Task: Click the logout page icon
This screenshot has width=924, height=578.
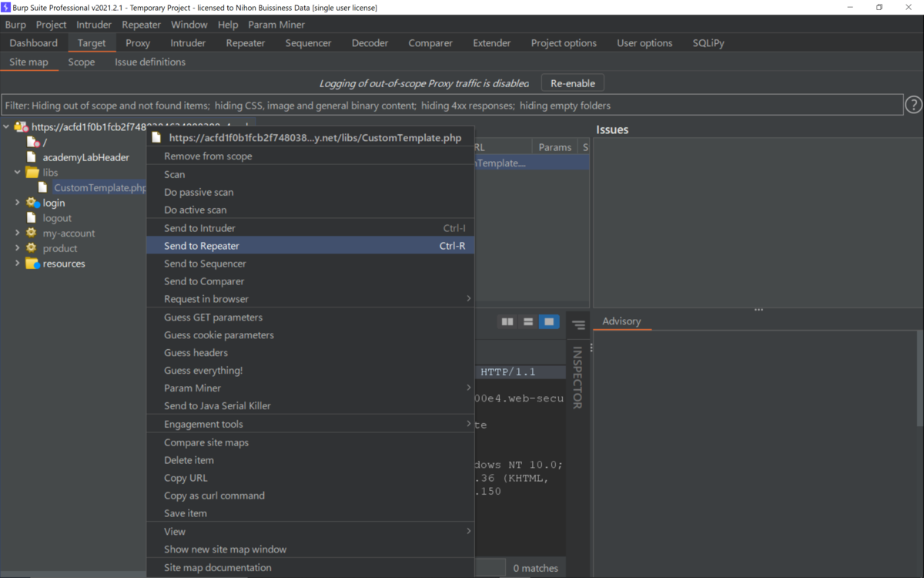Action: point(32,218)
